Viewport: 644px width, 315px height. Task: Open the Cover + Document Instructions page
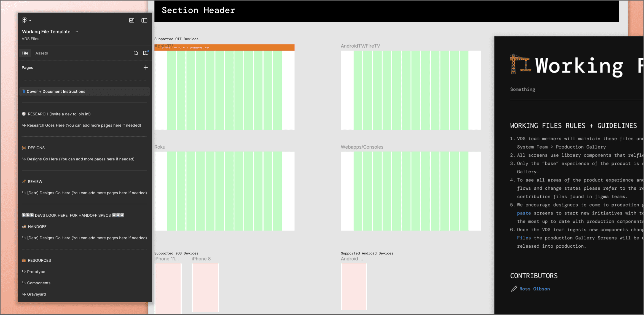[56, 91]
